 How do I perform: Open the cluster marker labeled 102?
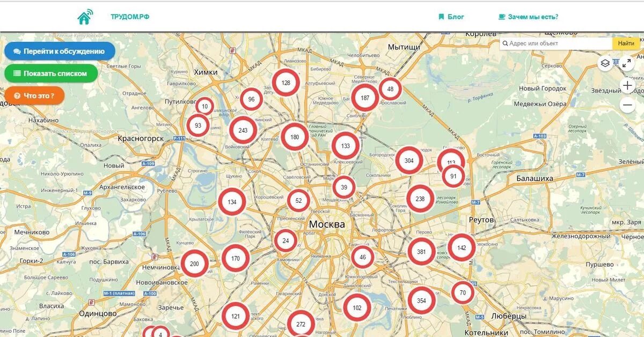pyautogui.click(x=357, y=307)
